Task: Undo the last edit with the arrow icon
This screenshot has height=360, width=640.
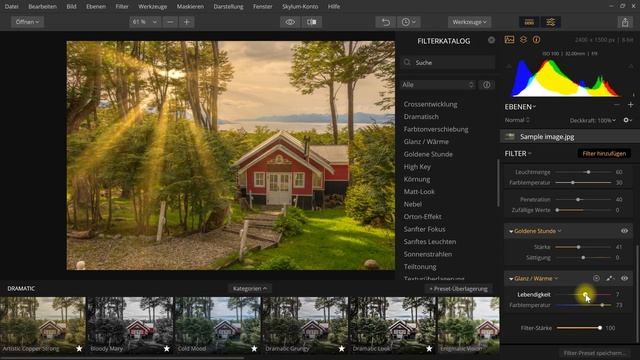Action: pos(386,22)
